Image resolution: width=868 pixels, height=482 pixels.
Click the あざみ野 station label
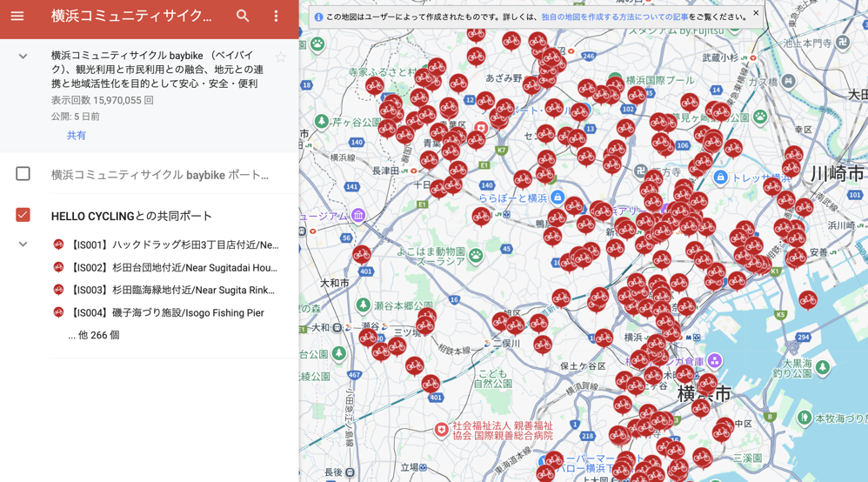pyautogui.click(x=504, y=78)
